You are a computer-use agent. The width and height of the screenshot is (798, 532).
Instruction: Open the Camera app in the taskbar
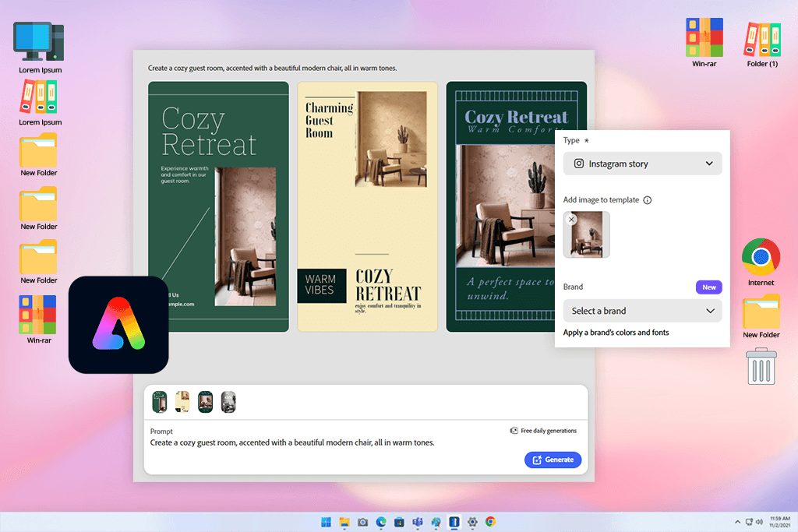(362, 522)
